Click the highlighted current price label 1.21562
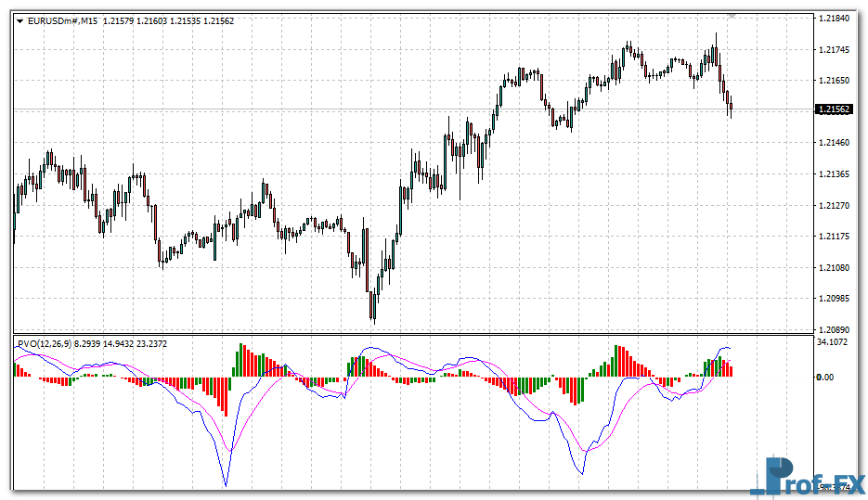868x500 pixels. pos(834,109)
